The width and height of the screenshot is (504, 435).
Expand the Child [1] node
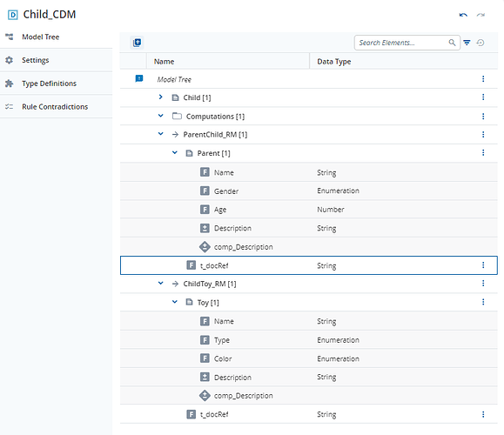[x=161, y=97]
